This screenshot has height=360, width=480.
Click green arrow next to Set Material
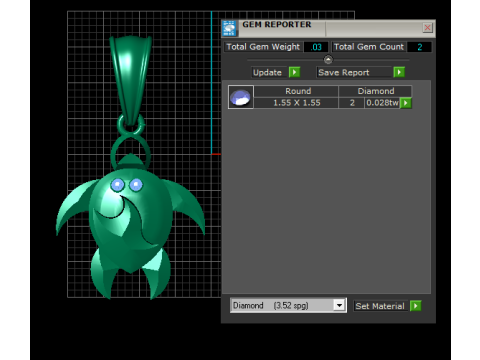pos(416,306)
